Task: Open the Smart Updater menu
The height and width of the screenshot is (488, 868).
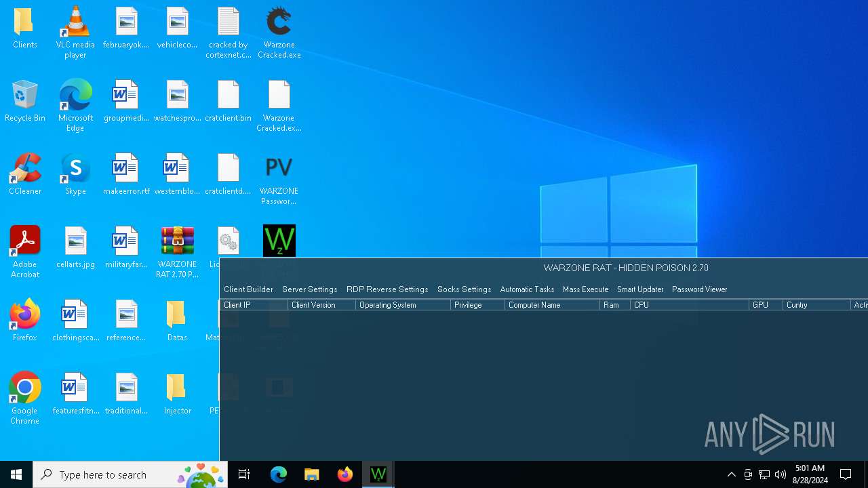Action: [640, 289]
